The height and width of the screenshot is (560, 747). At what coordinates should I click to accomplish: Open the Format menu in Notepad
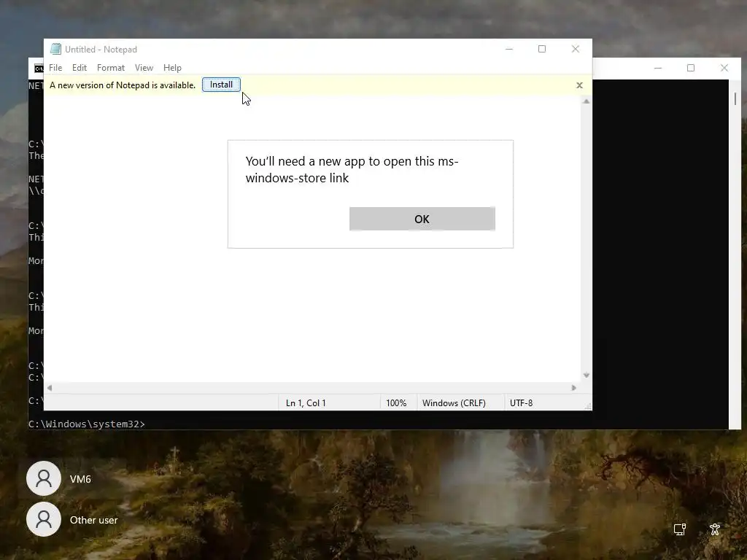111,68
